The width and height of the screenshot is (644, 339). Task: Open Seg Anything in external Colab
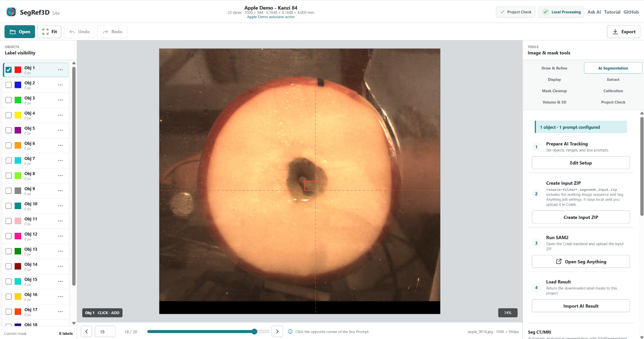[581, 262]
